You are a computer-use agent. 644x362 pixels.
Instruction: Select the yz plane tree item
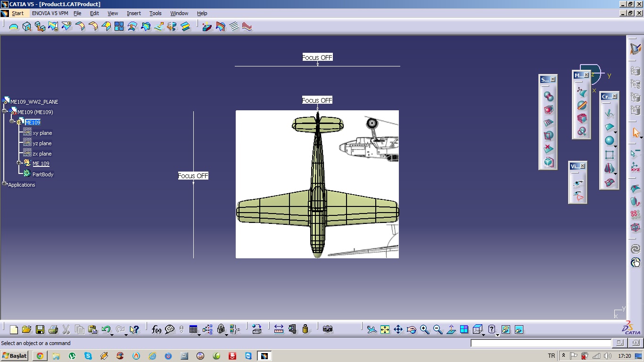coord(42,143)
